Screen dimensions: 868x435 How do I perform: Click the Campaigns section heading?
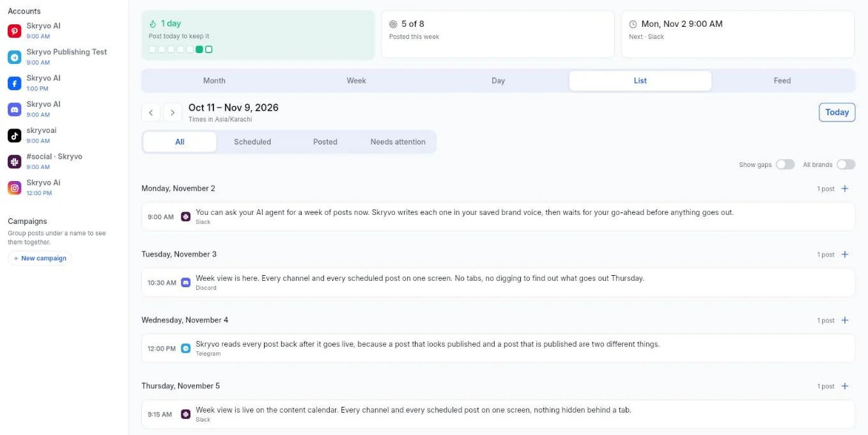[x=27, y=221]
